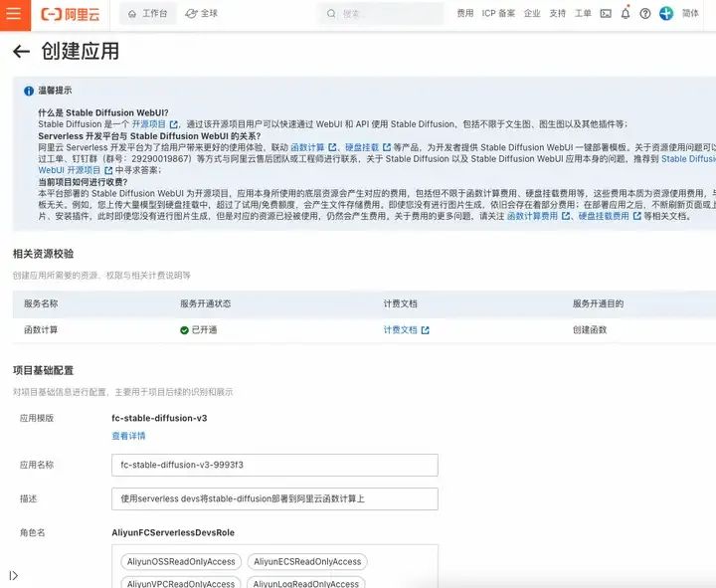Open the notifications bell
Image resolution: width=716 pixels, height=588 pixels.
point(626,13)
